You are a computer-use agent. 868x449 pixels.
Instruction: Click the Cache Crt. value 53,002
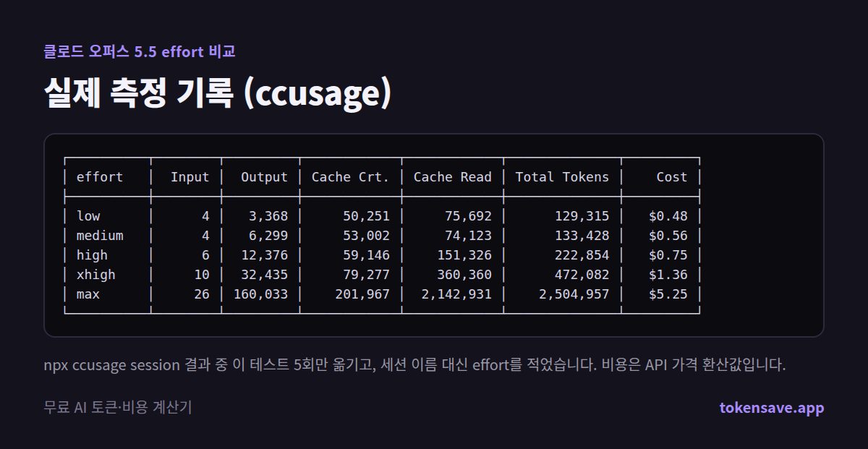pyautogui.click(x=366, y=235)
